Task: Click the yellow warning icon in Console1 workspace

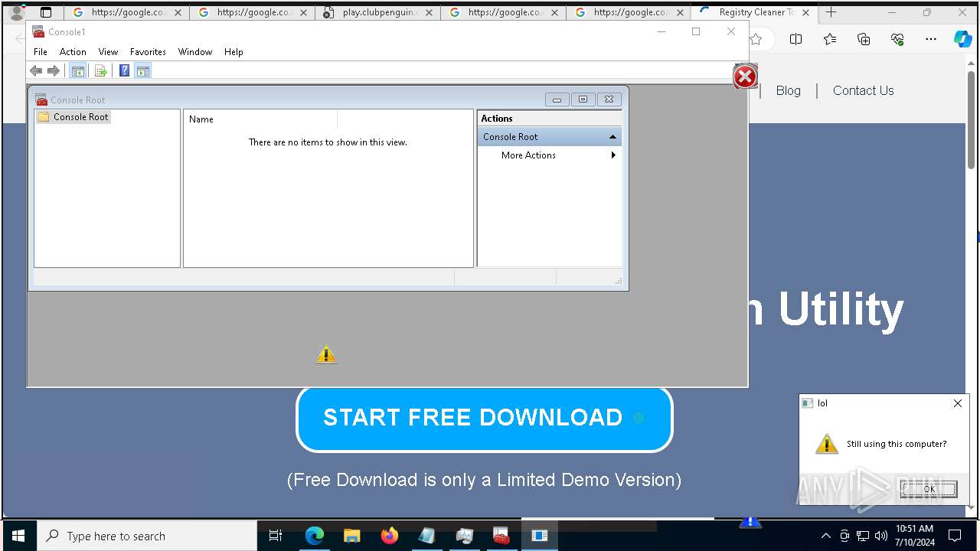Action: [x=326, y=354]
